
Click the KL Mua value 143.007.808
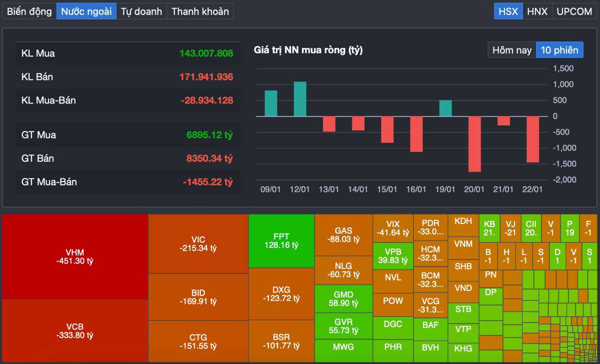pos(206,53)
